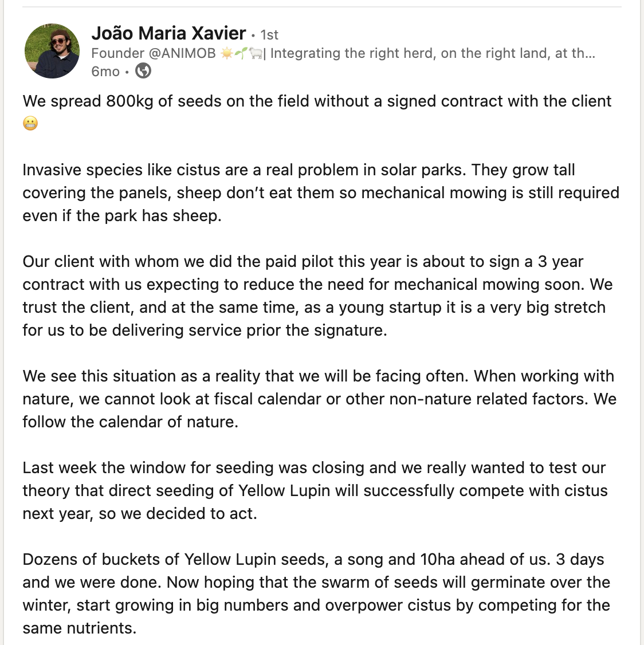Click the sun emoji in headline

pyautogui.click(x=227, y=53)
